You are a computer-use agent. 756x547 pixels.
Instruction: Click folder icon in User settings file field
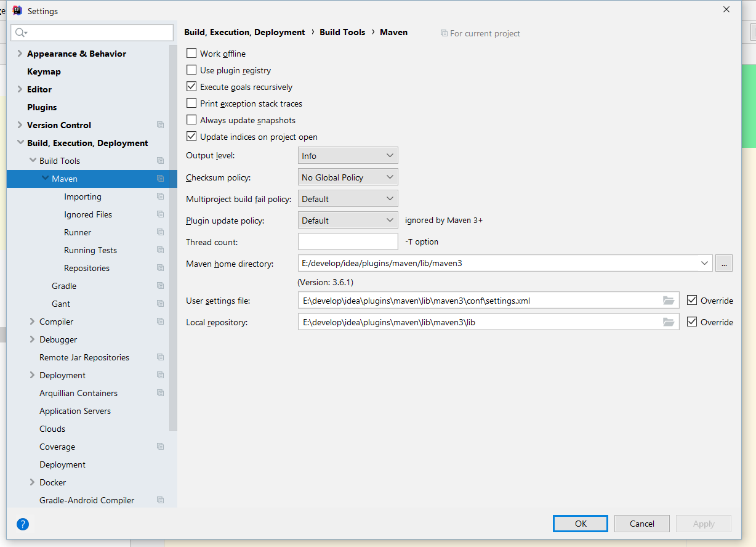[x=669, y=301]
